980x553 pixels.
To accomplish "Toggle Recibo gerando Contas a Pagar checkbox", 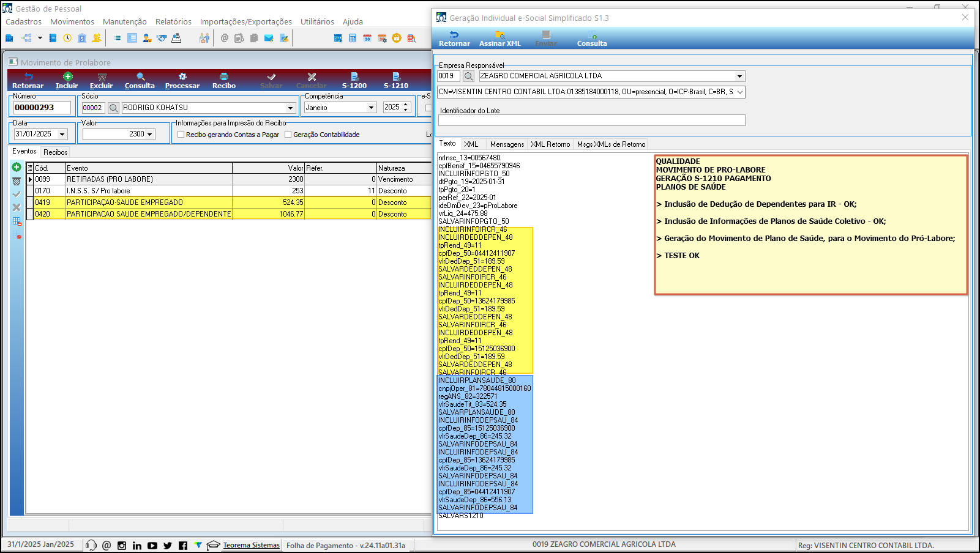I will pyautogui.click(x=181, y=135).
